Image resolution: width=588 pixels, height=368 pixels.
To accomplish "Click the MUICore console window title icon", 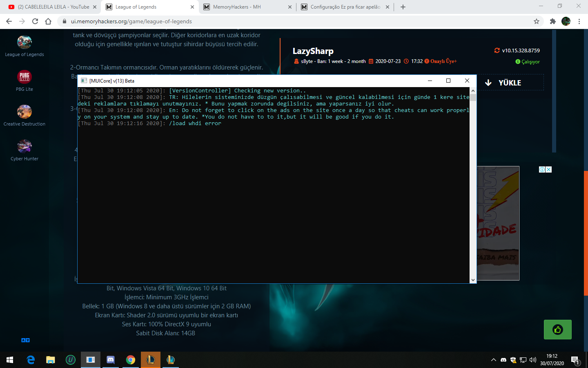I will [84, 81].
